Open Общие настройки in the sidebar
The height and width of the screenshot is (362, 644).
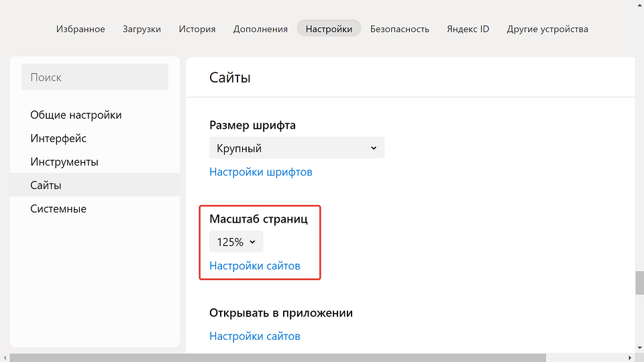(x=76, y=115)
